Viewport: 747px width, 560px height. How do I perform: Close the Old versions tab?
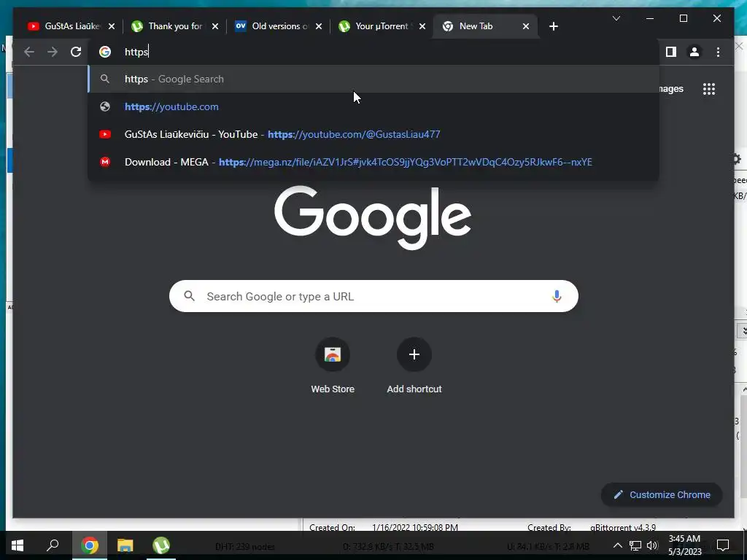319,26
